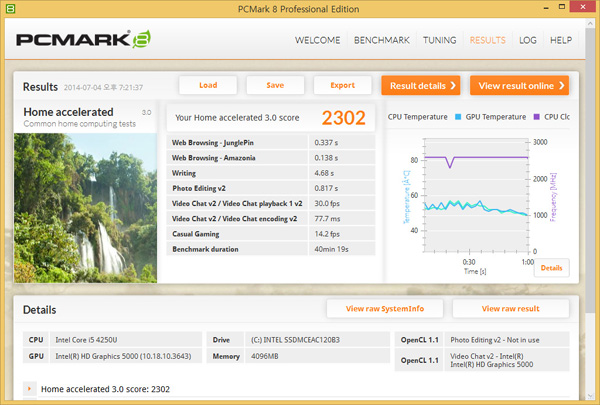Select the Web Browsing - JunglePin row

(x=271, y=142)
